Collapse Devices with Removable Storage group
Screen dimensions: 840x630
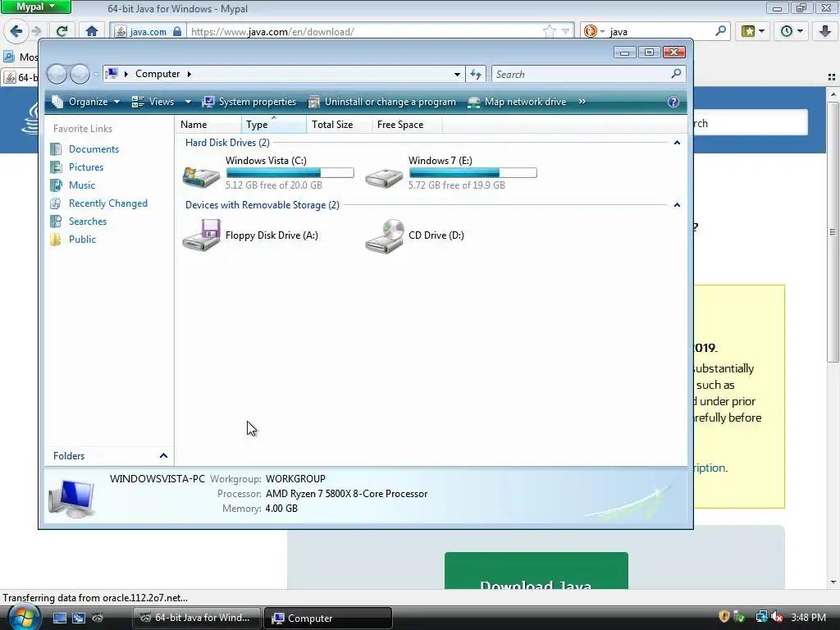[677, 204]
